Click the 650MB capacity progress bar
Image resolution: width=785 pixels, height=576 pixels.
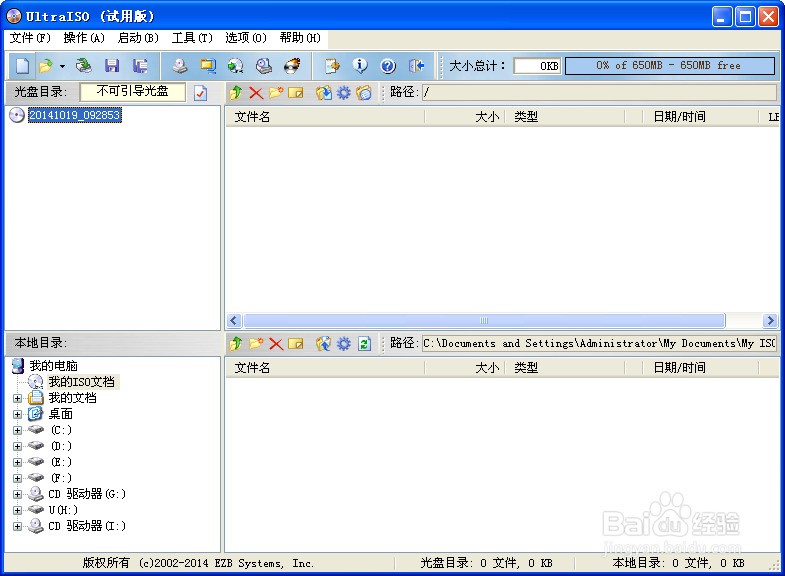(x=670, y=66)
